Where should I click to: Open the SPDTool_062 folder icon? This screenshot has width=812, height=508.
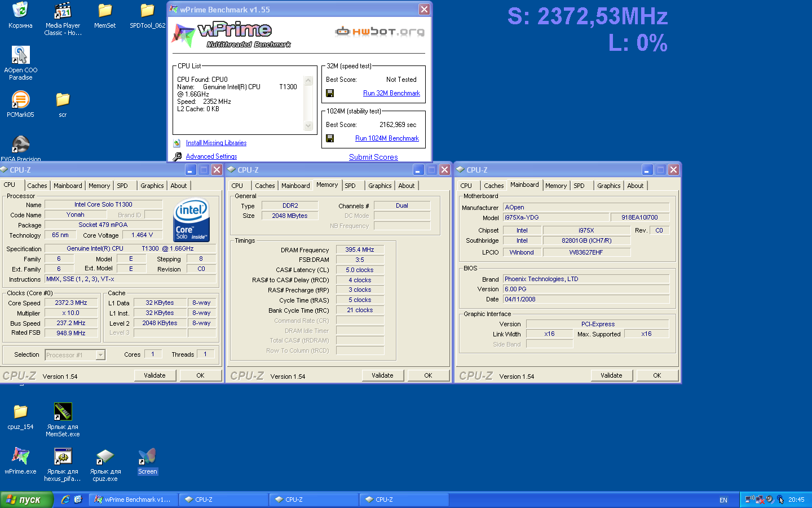(147, 10)
